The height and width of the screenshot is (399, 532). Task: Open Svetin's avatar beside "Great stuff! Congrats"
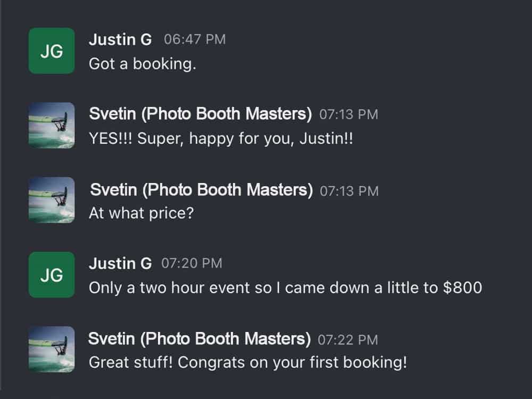click(x=52, y=350)
